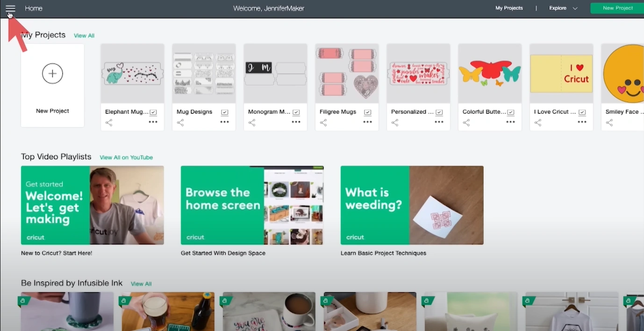This screenshot has height=331, width=644.
Task: Toggle the I Love Cricut checkbox
Action: click(582, 112)
